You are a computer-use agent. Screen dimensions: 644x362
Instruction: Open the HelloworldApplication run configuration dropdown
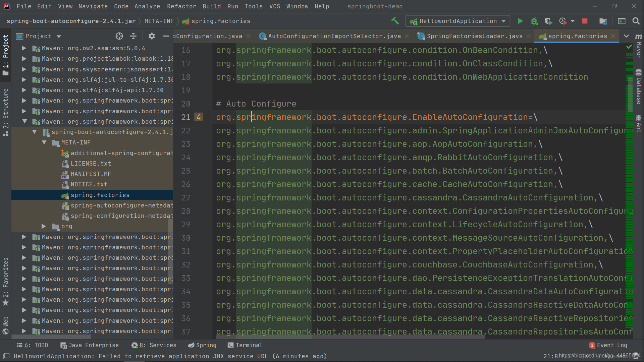[458, 21]
